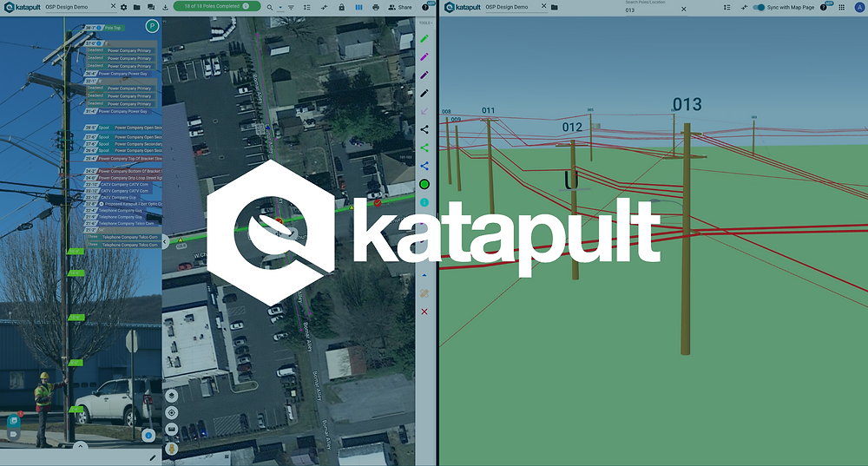Open apps grid menu
This screenshot has width=868, height=466.
[x=841, y=7]
